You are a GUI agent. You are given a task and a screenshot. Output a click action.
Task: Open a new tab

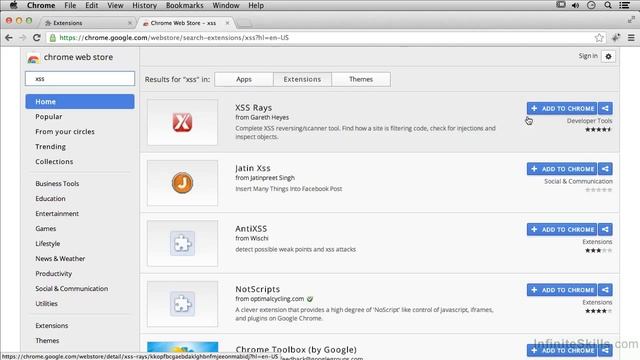[244, 23]
